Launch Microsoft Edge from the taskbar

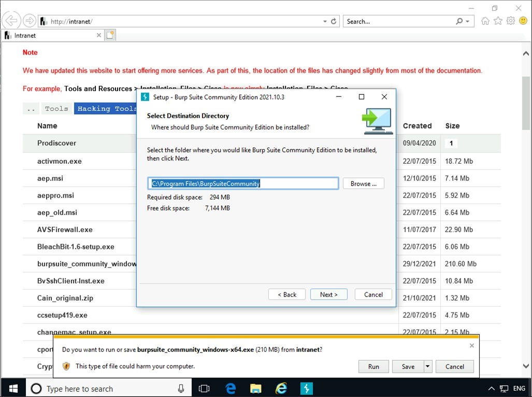(230, 388)
